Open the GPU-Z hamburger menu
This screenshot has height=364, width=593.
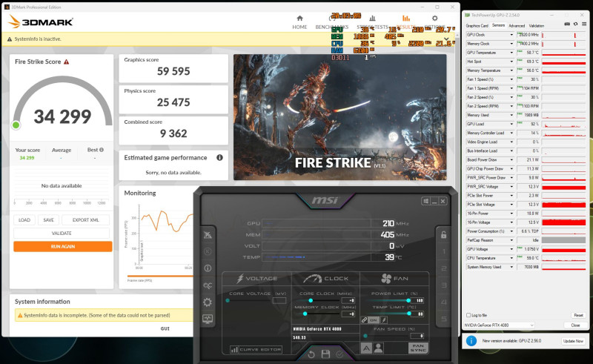[584, 24]
